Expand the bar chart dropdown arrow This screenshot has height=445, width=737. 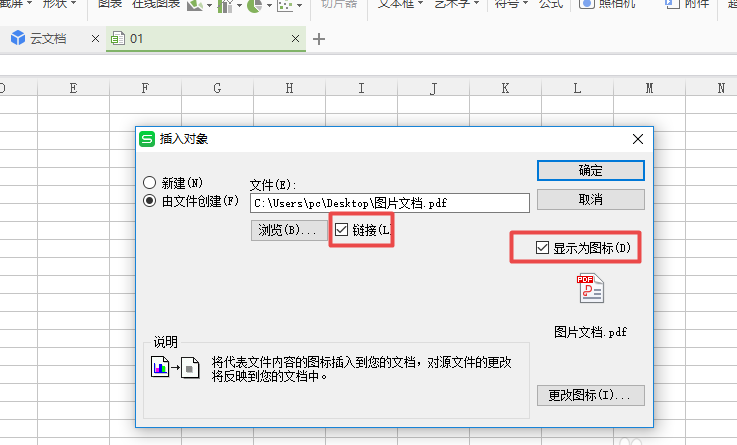[239, 6]
